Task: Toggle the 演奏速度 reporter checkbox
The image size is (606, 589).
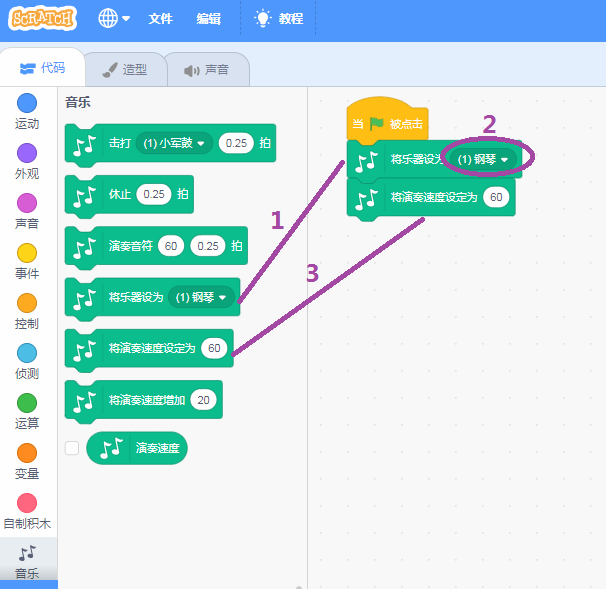Action: pos(72,448)
